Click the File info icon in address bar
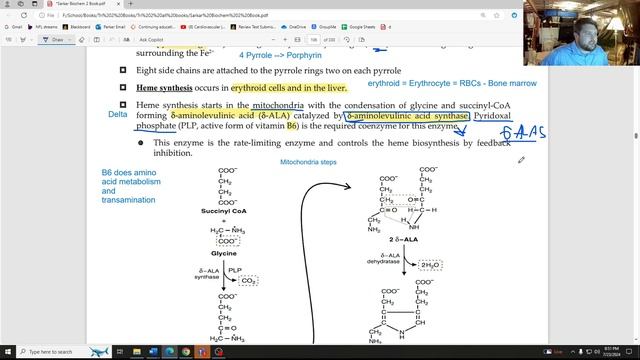The height and width of the screenshot is (360, 640). point(42,15)
